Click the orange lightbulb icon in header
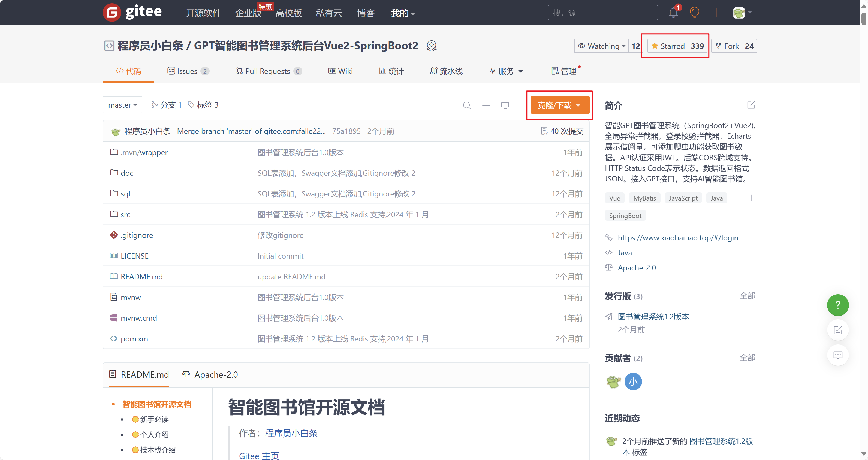The height and width of the screenshot is (460, 868). tap(694, 13)
